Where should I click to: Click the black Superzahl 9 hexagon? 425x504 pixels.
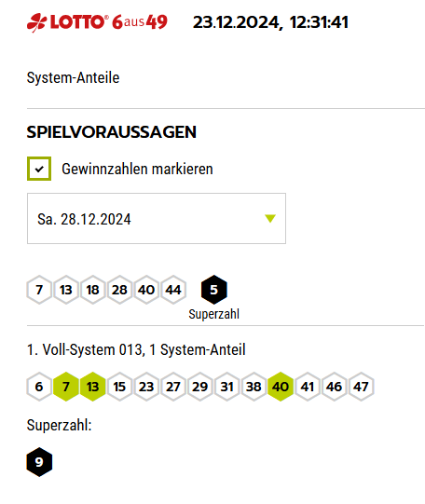[x=39, y=462]
